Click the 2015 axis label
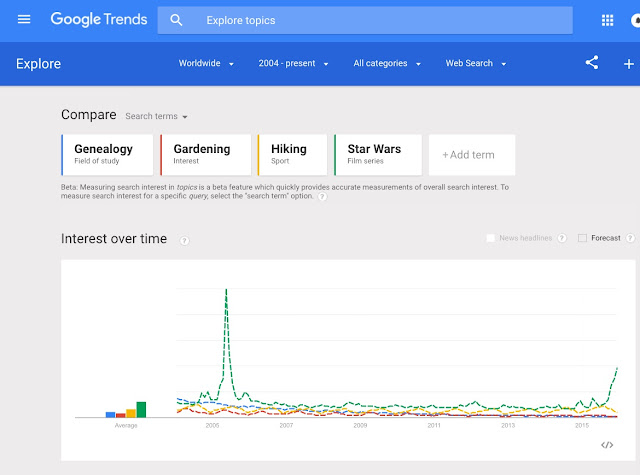This screenshot has width=640, height=475. pos(582,425)
